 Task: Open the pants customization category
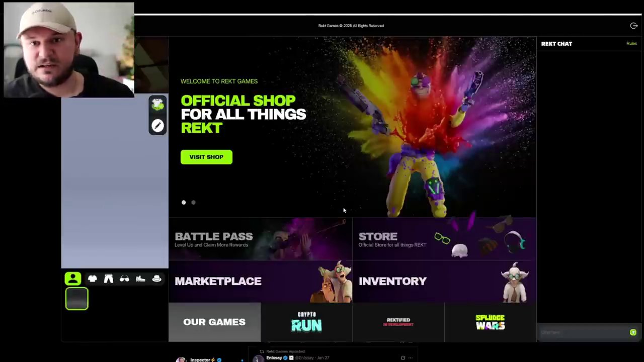click(x=109, y=279)
